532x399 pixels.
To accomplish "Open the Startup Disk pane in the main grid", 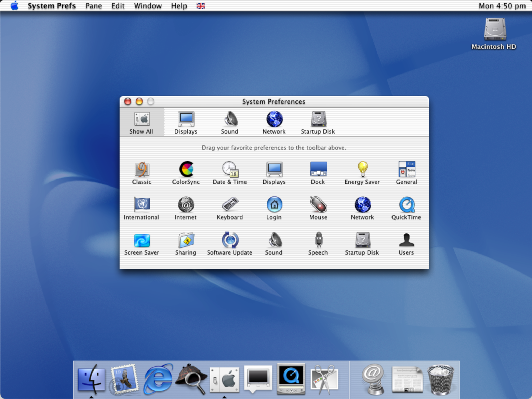I will point(362,244).
